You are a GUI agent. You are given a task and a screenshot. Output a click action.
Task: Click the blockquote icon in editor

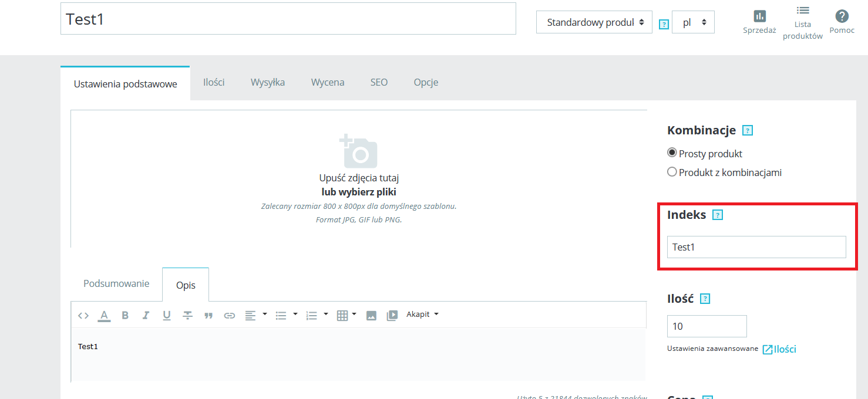[x=208, y=316]
